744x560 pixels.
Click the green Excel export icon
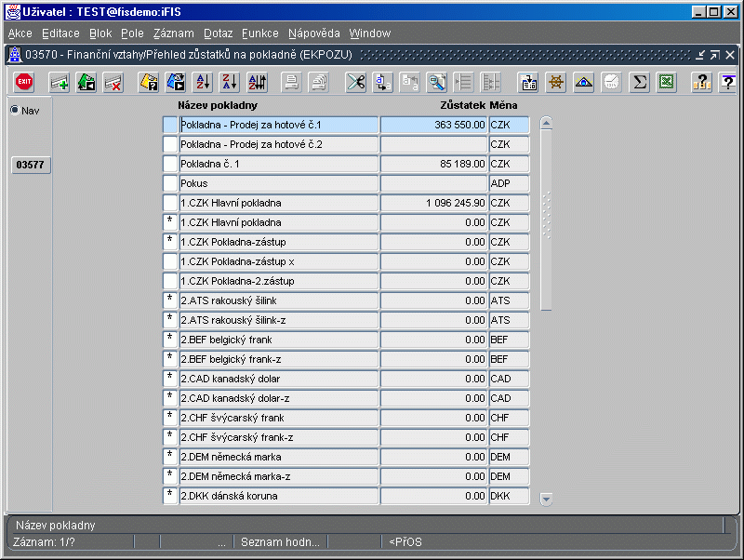(x=666, y=82)
